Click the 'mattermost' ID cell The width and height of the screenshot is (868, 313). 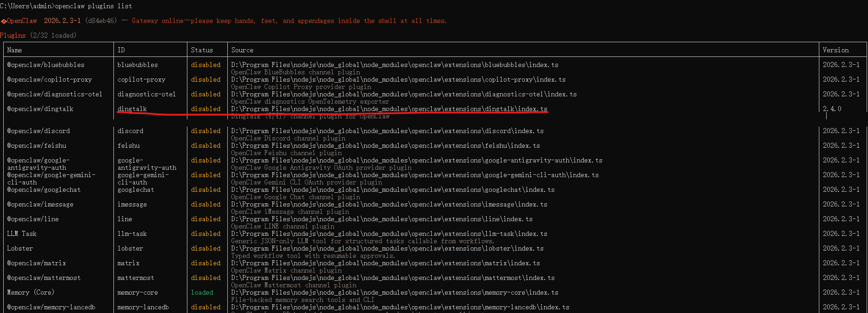pyautogui.click(x=136, y=278)
